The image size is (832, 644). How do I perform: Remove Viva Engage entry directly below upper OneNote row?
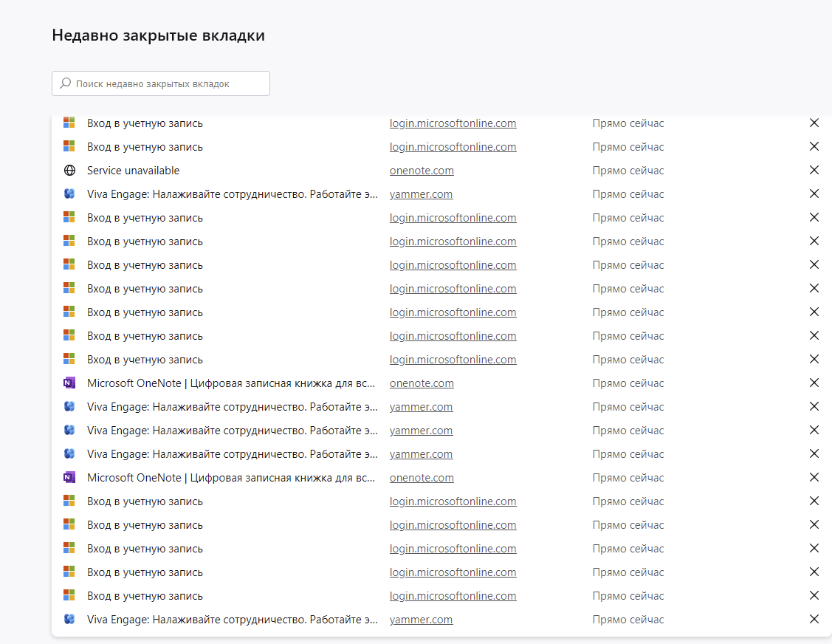point(814,407)
